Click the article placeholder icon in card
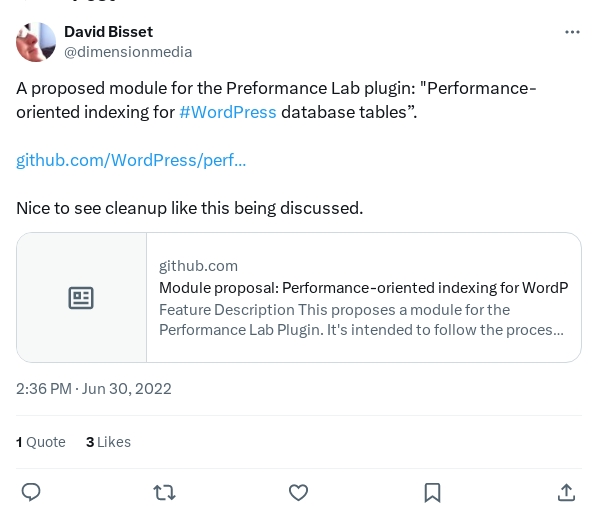This screenshot has width=598, height=506. pyautogui.click(x=81, y=298)
